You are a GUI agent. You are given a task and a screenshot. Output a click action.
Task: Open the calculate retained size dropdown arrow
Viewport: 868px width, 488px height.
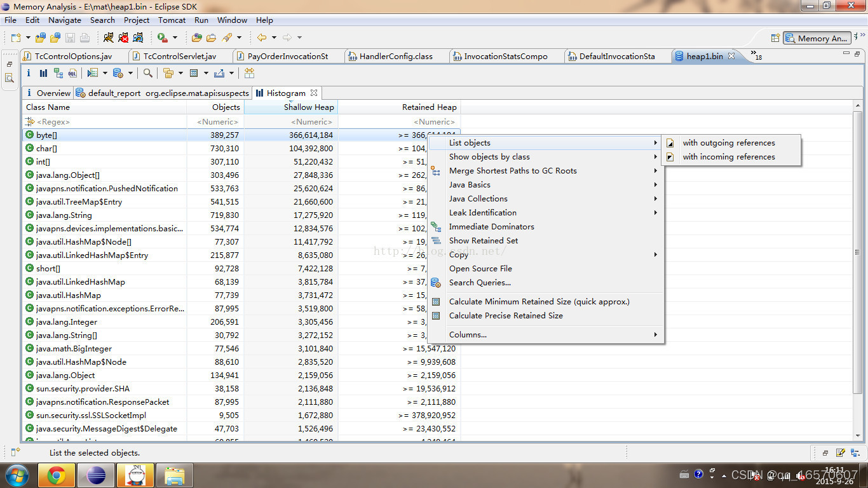(x=206, y=73)
